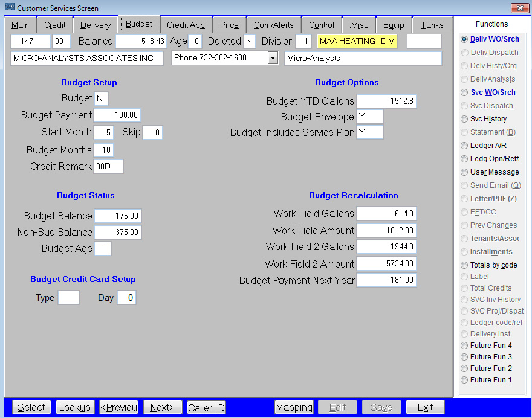Select the Svc WO/Srch function
Image resolution: width=532 pixels, height=418 pixels.
[x=464, y=92]
